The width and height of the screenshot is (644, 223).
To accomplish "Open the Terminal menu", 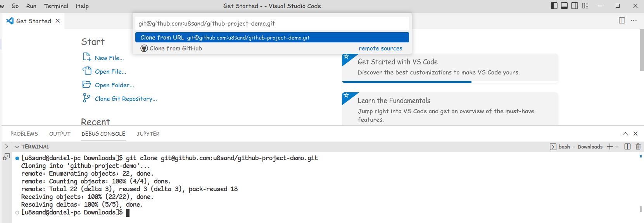I will [56, 6].
